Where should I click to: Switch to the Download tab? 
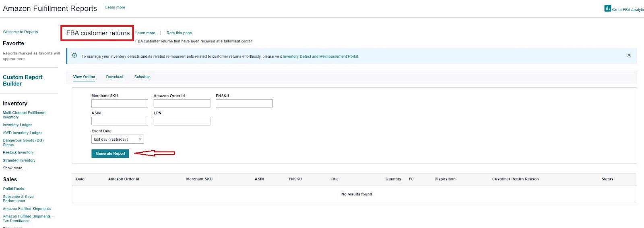pyautogui.click(x=115, y=77)
